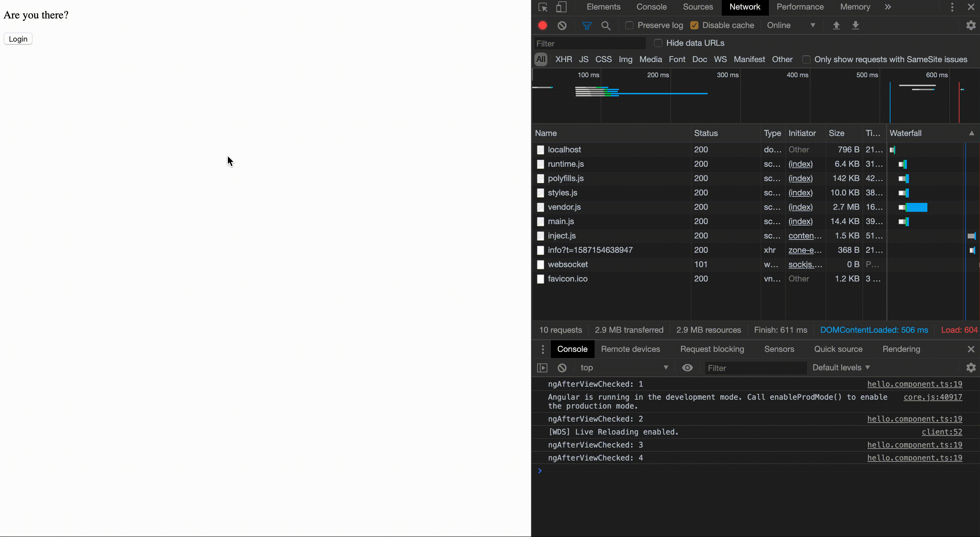Click the filter icon in Network panel
The width and height of the screenshot is (980, 537).
point(585,25)
